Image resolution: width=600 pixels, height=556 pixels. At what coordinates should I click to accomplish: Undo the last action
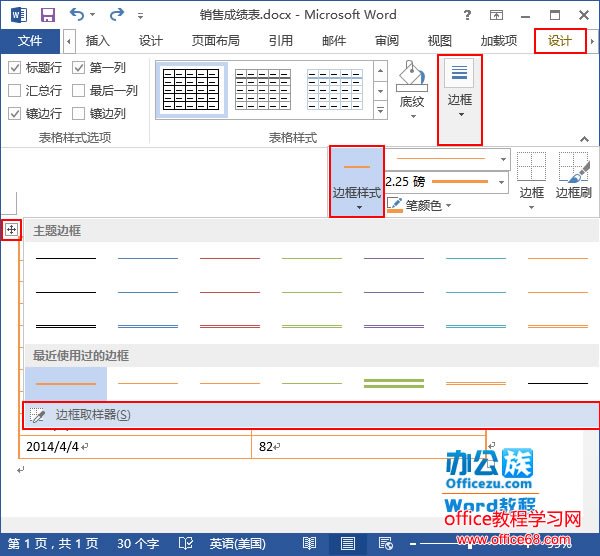click(x=77, y=15)
